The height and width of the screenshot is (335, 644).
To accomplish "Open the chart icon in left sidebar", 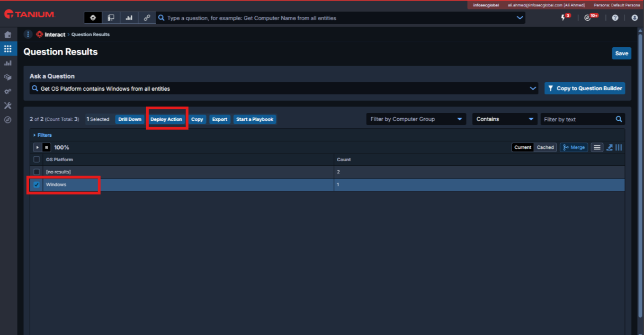I will (7, 63).
